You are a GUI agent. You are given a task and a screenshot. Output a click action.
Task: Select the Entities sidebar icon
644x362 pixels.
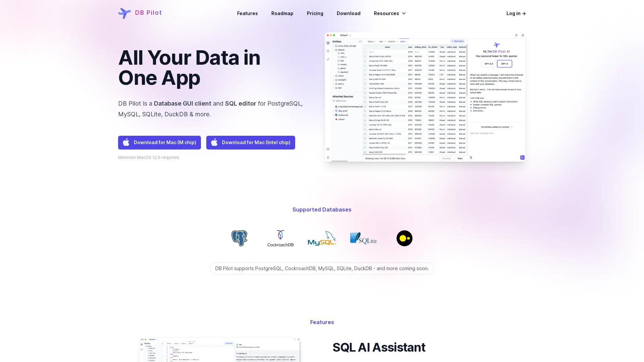coord(328,42)
